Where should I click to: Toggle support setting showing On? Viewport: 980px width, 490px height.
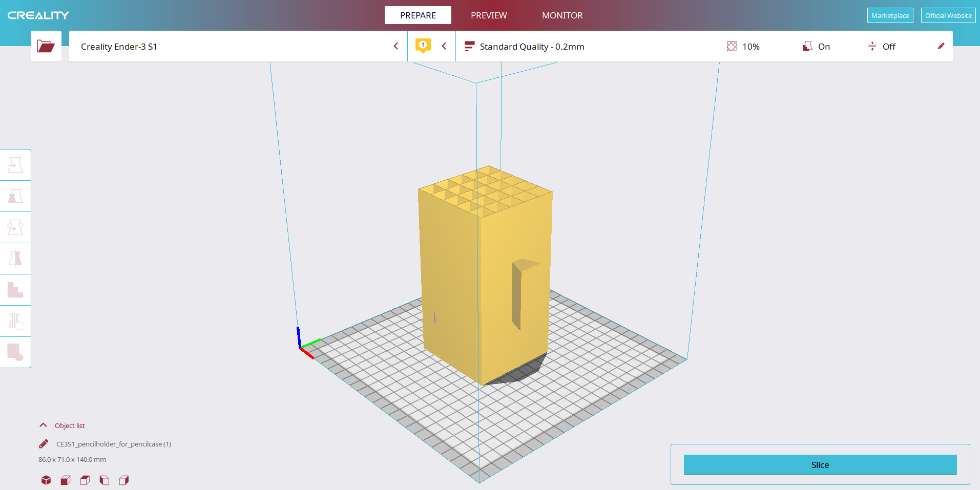click(816, 47)
